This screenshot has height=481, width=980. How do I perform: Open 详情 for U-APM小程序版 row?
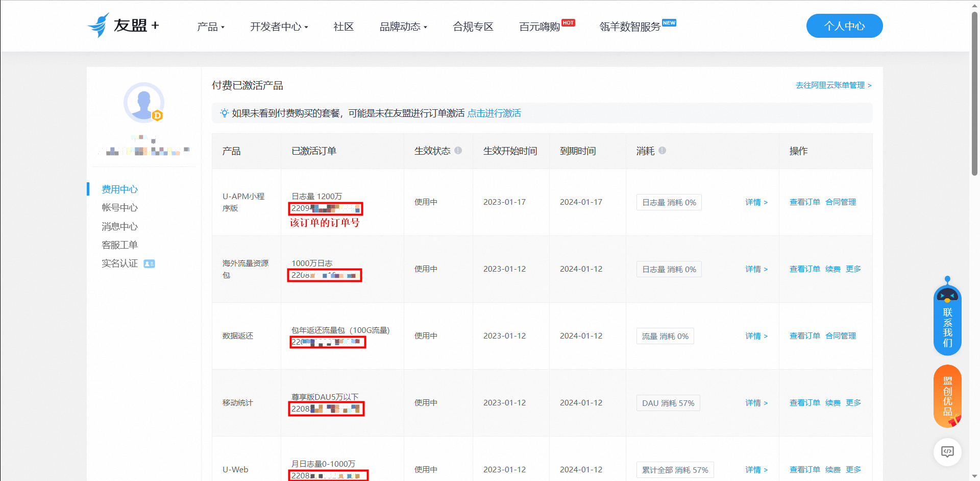click(756, 202)
